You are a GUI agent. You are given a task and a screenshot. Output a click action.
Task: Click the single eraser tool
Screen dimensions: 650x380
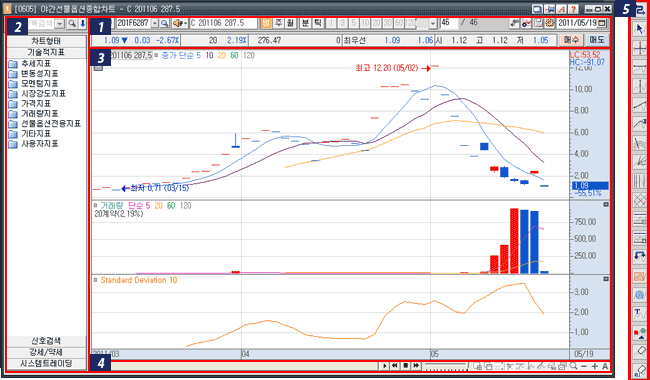640,351
